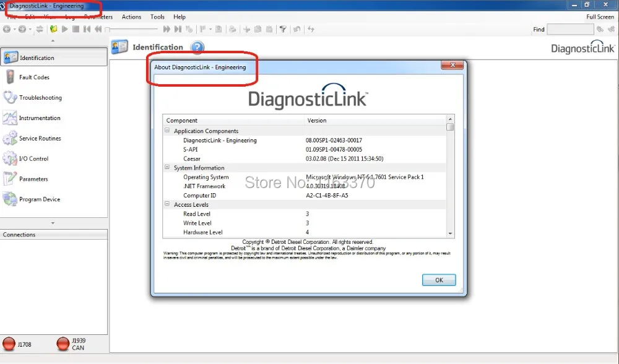Click the Find input field

click(x=571, y=29)
